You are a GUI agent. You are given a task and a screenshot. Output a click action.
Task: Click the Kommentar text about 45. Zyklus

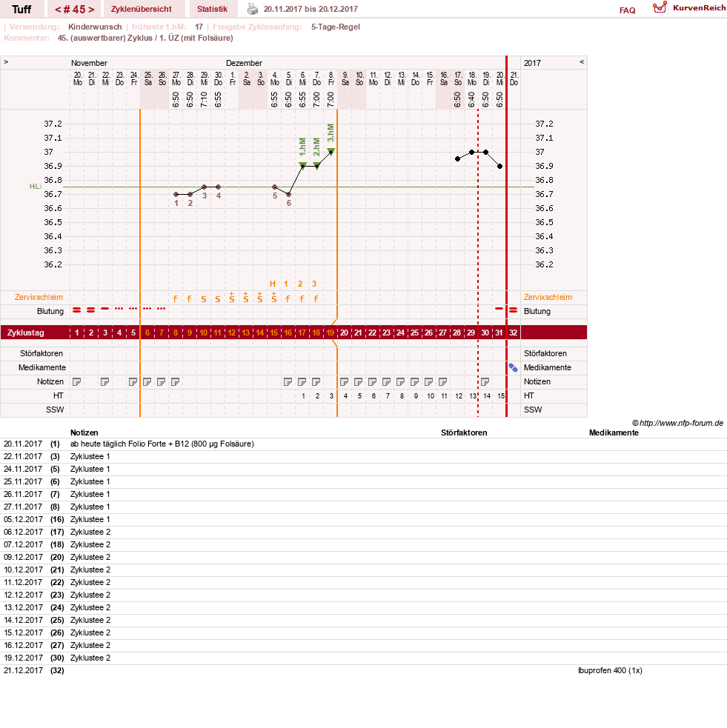click(145, 38)
